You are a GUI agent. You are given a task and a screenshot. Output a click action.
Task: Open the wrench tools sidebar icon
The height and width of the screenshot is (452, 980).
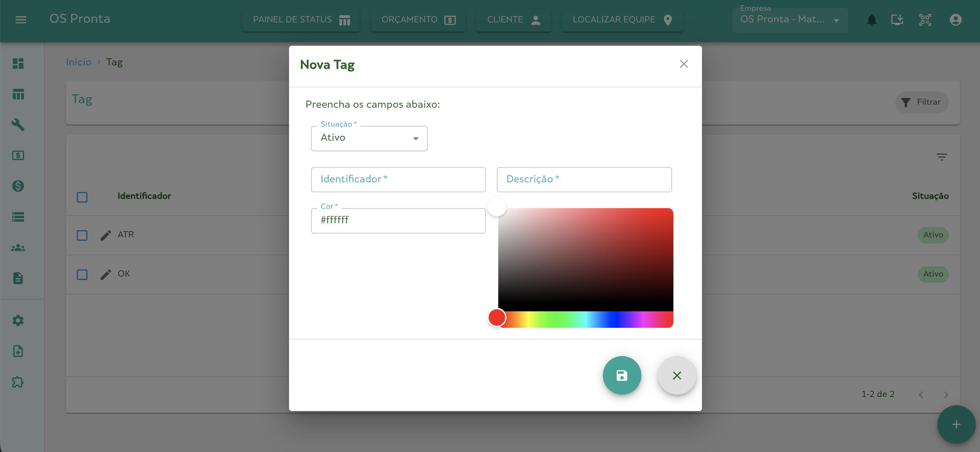pos(18,125)
